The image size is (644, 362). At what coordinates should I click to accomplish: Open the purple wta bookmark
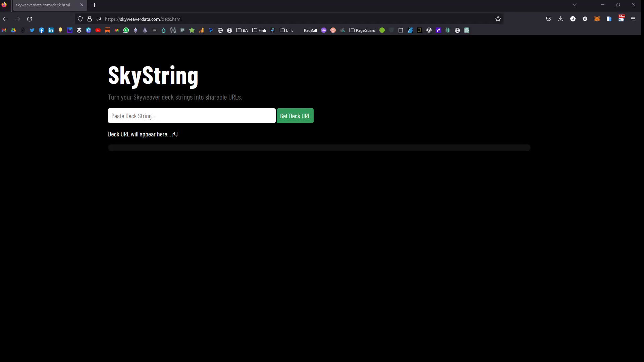(x=324, y=30)
